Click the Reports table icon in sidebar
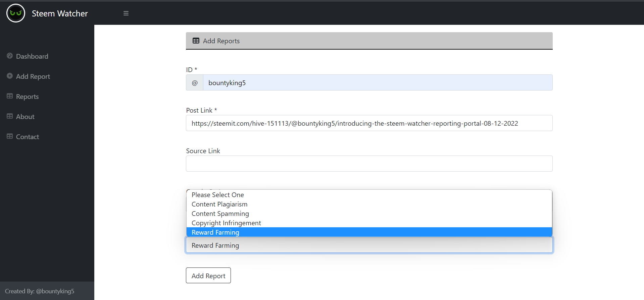Screen dimensions: 644x300 click(x=10, y=96)
